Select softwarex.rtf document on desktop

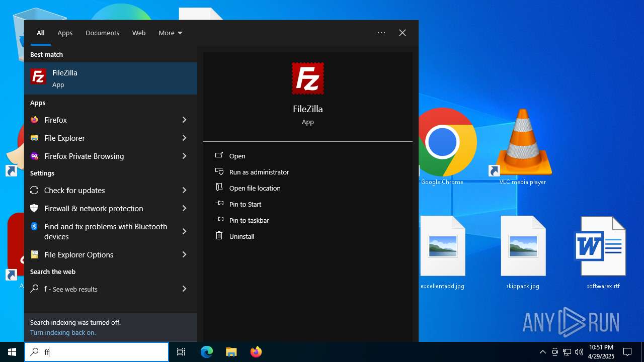click(x=603, y=252)
